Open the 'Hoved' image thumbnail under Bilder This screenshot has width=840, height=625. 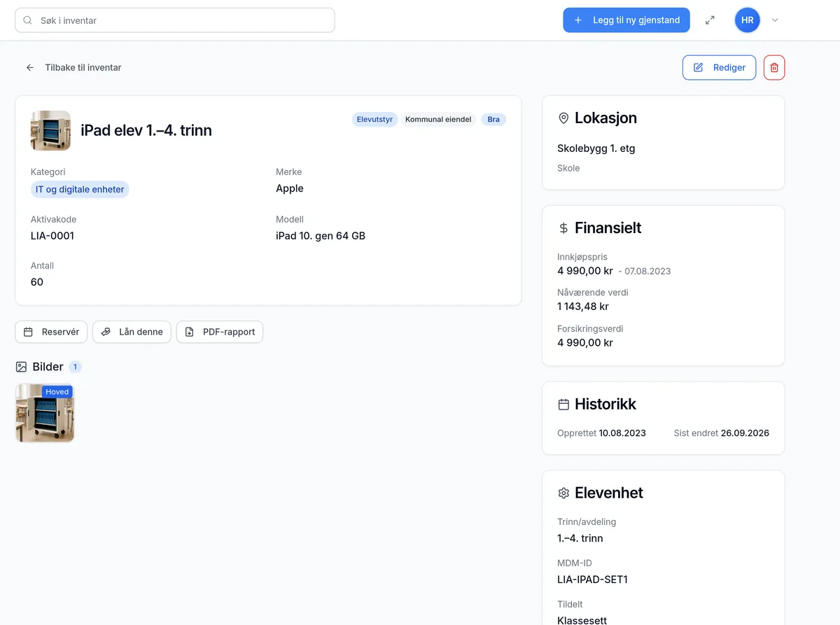click(45, 413)
